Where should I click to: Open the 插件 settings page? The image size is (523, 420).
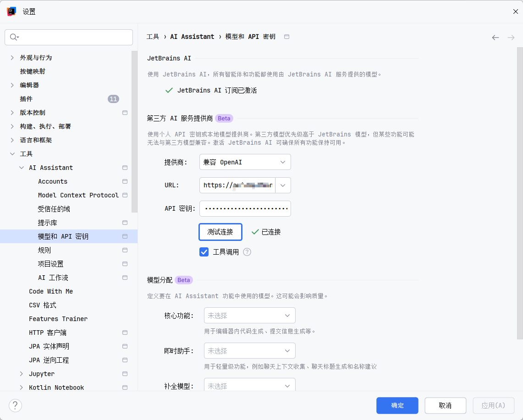(26, 99)
